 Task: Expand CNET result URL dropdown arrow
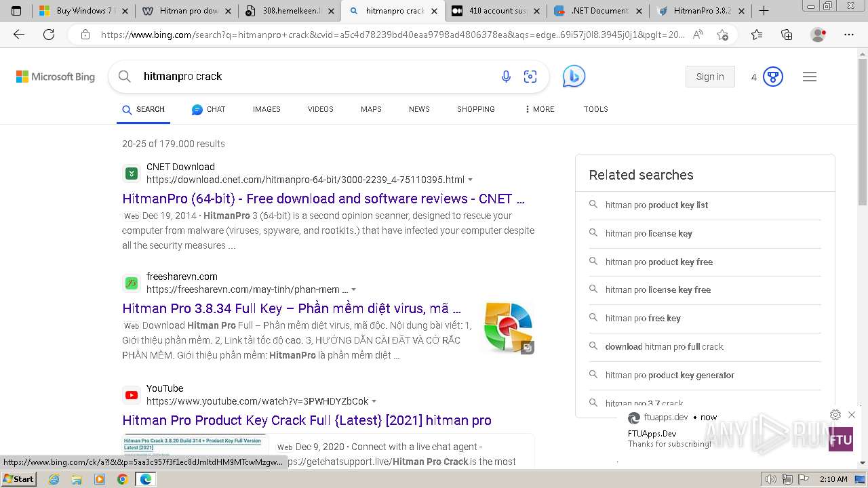(x=471, y=180)
